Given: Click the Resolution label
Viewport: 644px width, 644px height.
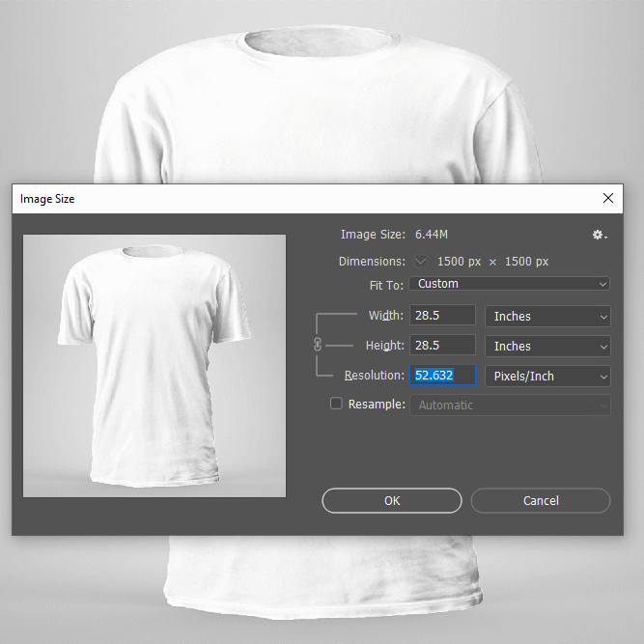Looking at the screenshot, I should click(375, 376).
